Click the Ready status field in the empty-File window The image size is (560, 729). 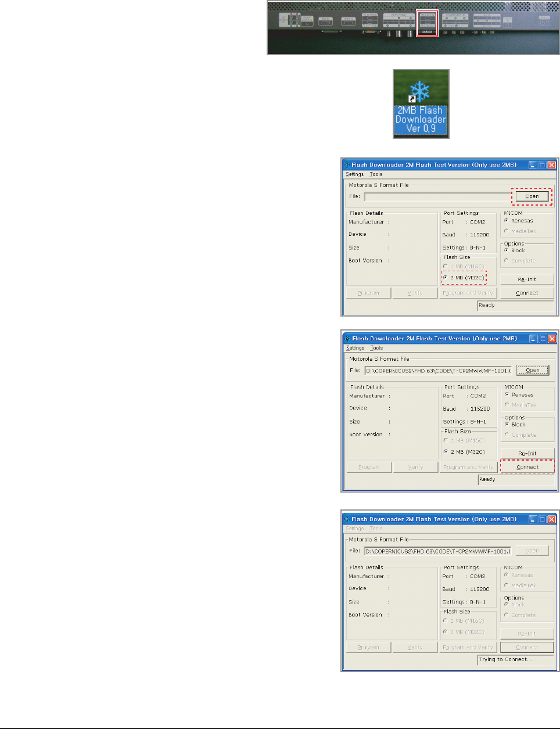(x=515, y=306)
